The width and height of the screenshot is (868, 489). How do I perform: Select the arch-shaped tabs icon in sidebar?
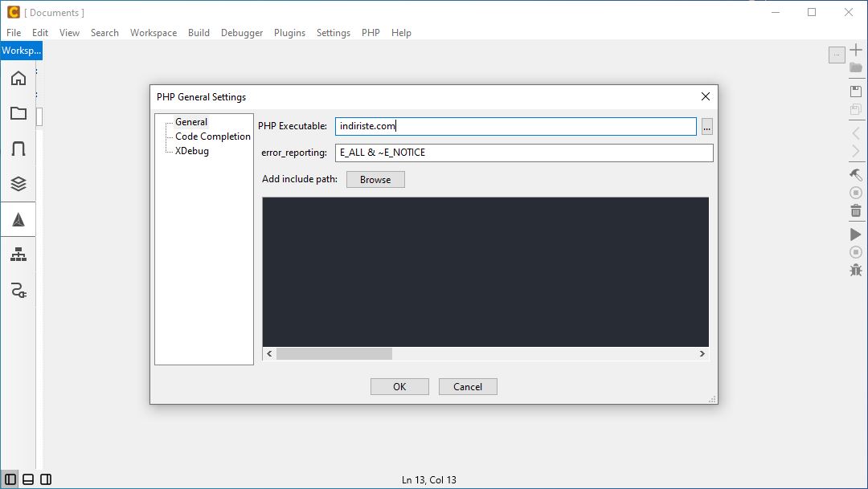[x=18, y=149]
